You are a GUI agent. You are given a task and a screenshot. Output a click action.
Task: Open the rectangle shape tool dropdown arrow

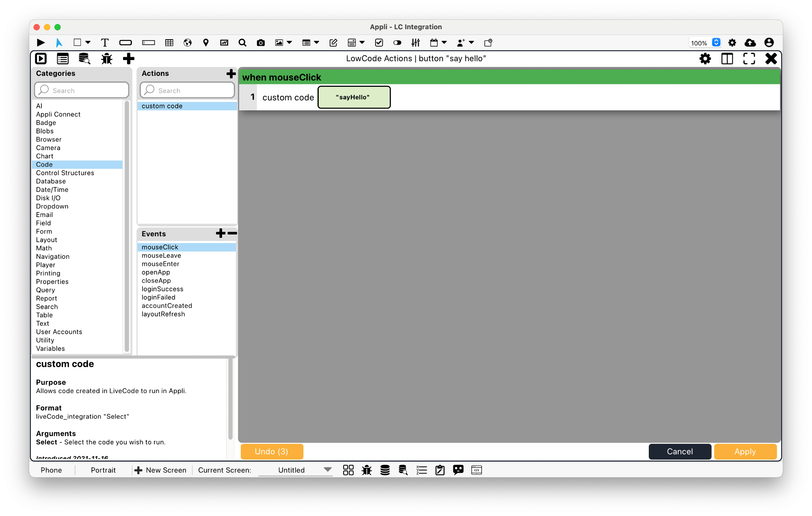click(x=88, y=43)
